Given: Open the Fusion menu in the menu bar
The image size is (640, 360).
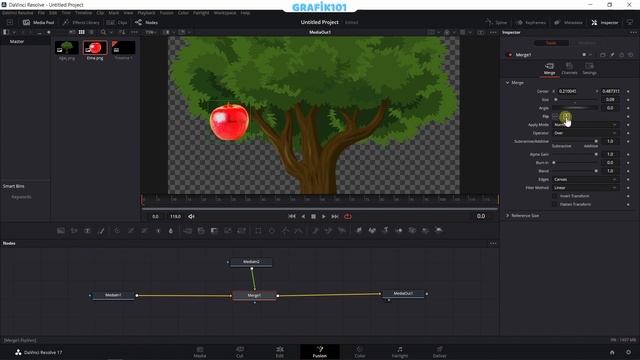Looking at the screenshot, I should [x=166, y=13].
